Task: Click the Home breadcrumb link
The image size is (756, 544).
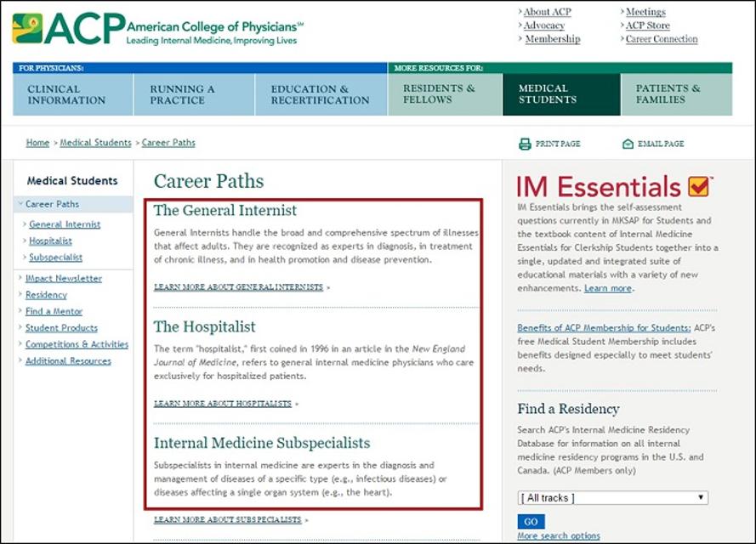Action: point(37,143)
